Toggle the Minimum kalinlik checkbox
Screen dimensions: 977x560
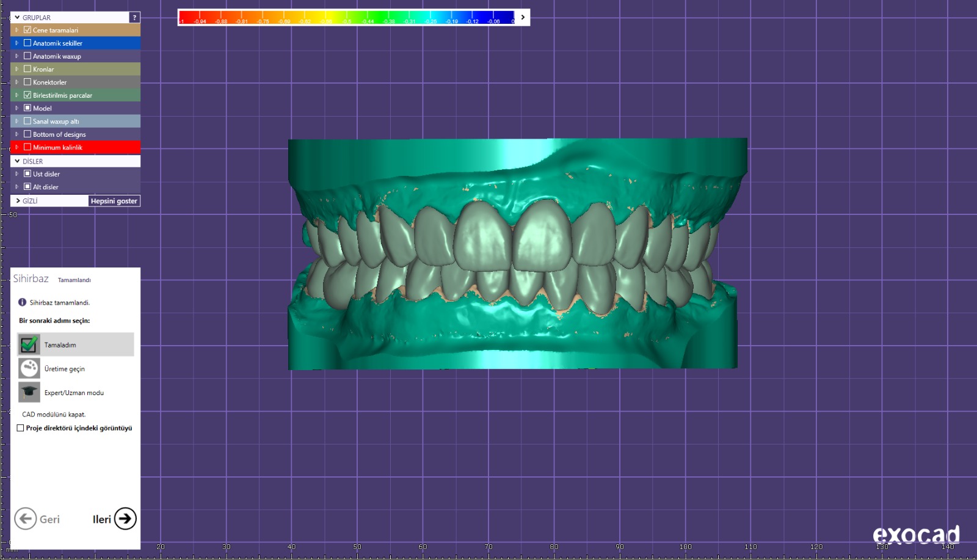[27, 147]
